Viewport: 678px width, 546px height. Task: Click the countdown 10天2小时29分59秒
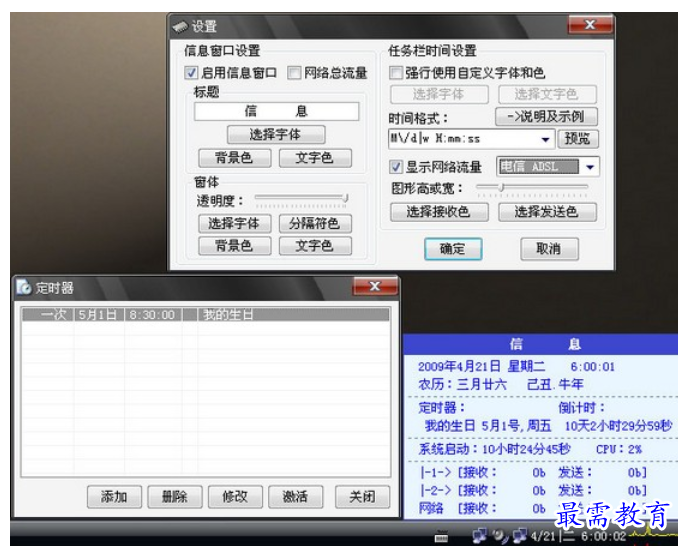point(619,426)
